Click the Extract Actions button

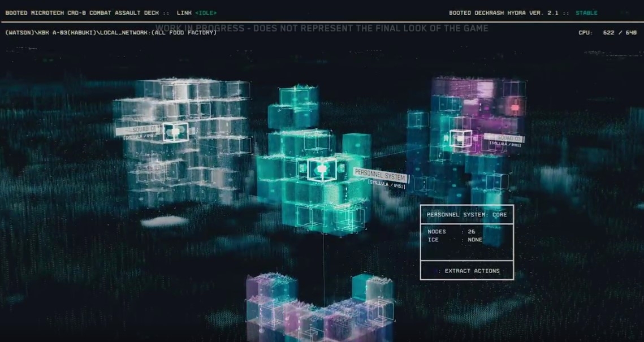(x=467, y=271)
